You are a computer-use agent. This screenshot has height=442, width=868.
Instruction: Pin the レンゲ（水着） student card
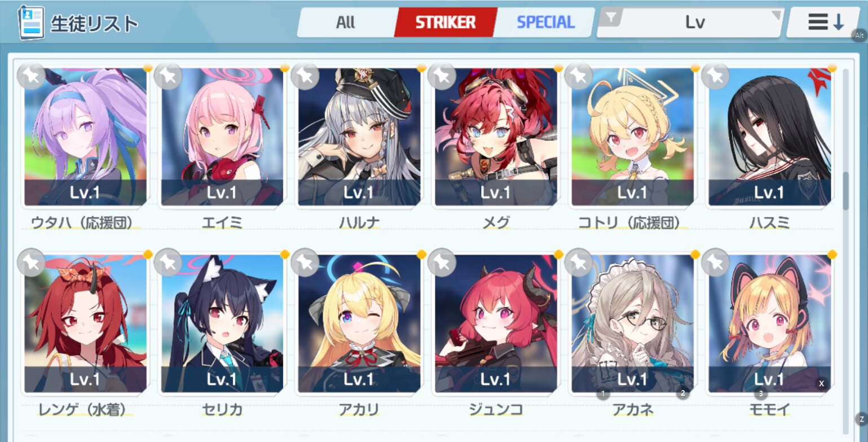(x=31, y=262)
